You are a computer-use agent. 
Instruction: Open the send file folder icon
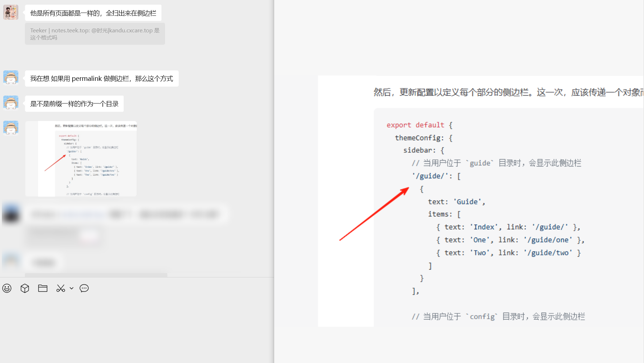tap(43, 288)
